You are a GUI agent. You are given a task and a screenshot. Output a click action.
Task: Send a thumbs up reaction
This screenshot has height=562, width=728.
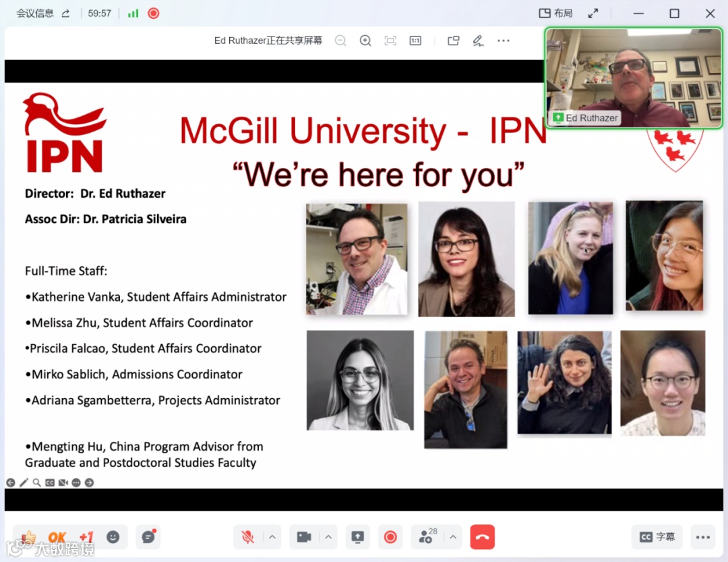[28, 538]
